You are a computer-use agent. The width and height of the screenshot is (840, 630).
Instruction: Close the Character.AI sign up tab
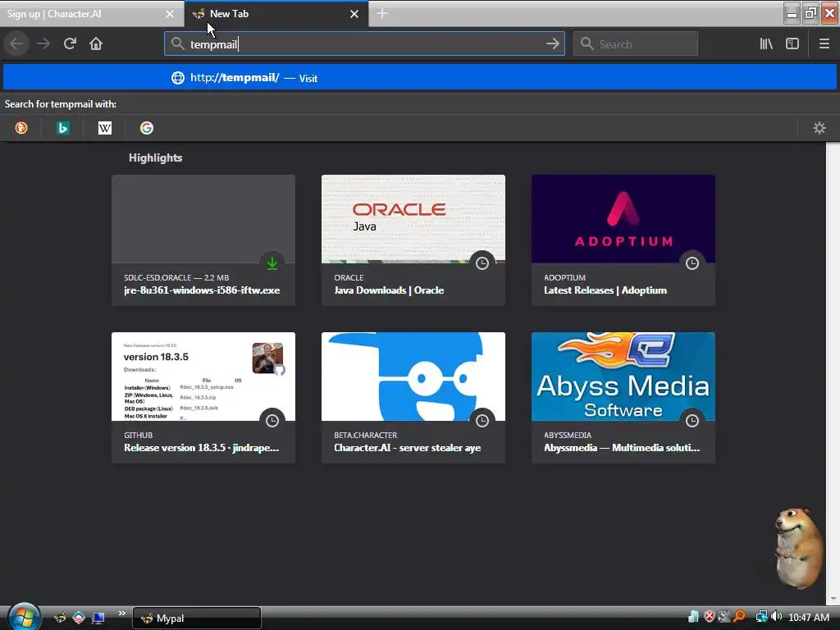(170, 14)
